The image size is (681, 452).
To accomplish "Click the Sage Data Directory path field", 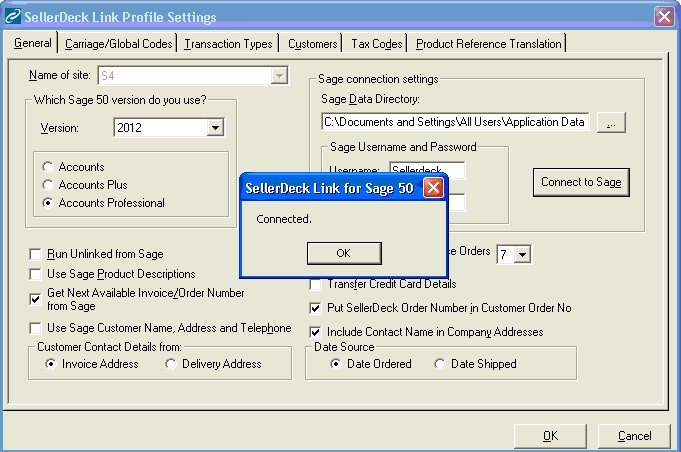I will click(x=455, y=122).
